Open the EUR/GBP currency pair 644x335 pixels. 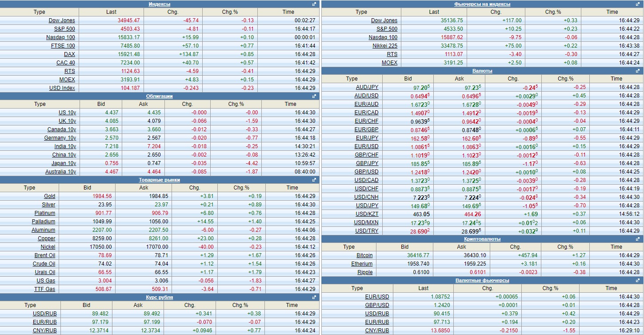[x=367, y=129]
